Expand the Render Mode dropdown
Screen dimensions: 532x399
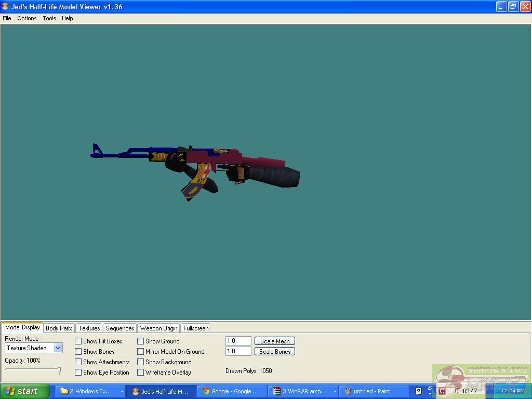(x=58, y=348)
